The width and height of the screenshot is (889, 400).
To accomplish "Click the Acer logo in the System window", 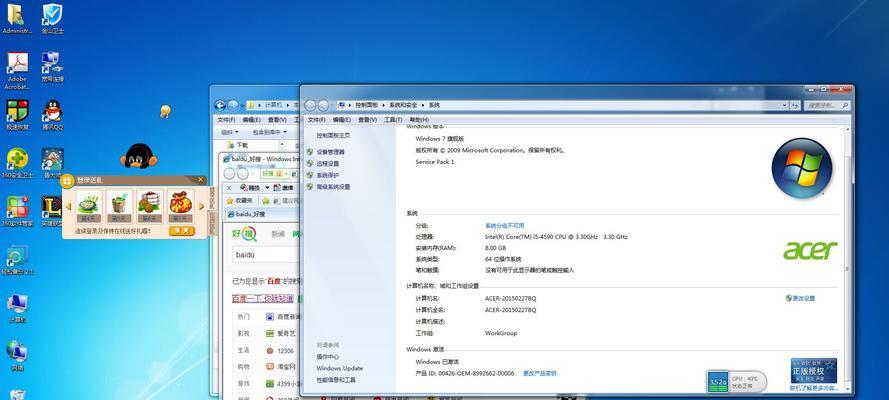I will tap(810, 250).
